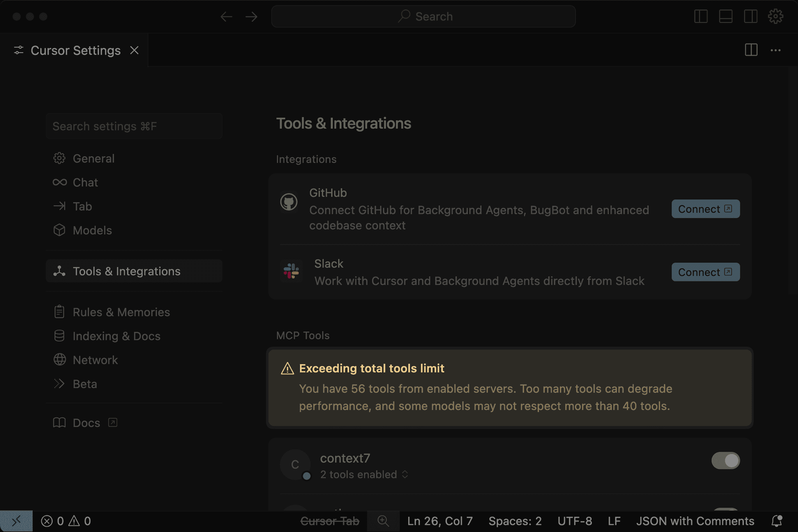Toggle the primary sidebar layout icon
Screen dimensions: 798x532
pyautogui.click(x=701, y=16)
